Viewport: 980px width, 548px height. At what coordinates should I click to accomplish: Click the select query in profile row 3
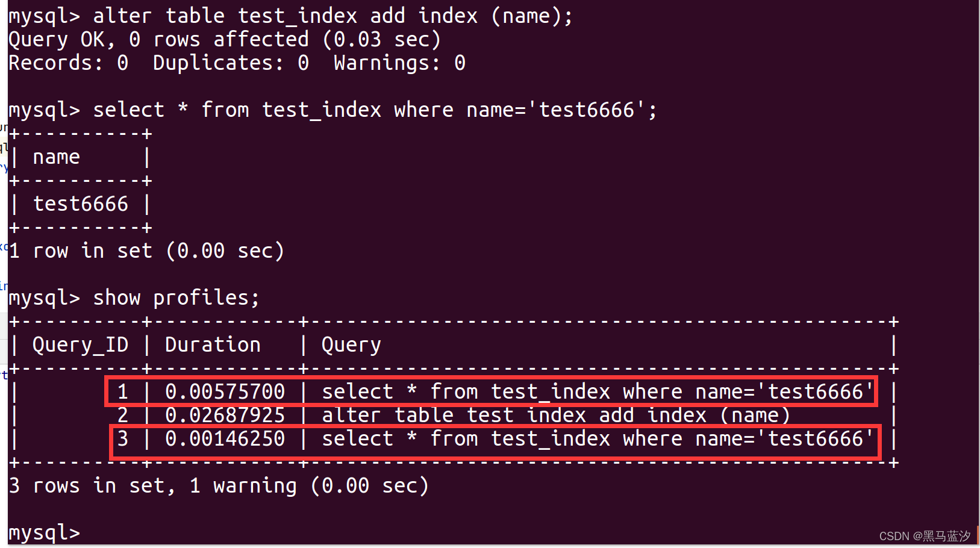click(x=598, y=438)
